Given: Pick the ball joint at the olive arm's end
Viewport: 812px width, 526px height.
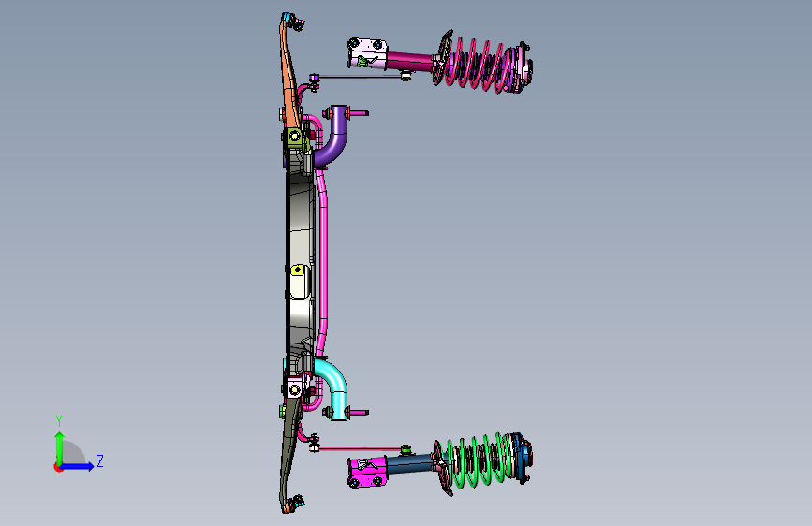Looking at the screenshot, I should click(295, 503).
